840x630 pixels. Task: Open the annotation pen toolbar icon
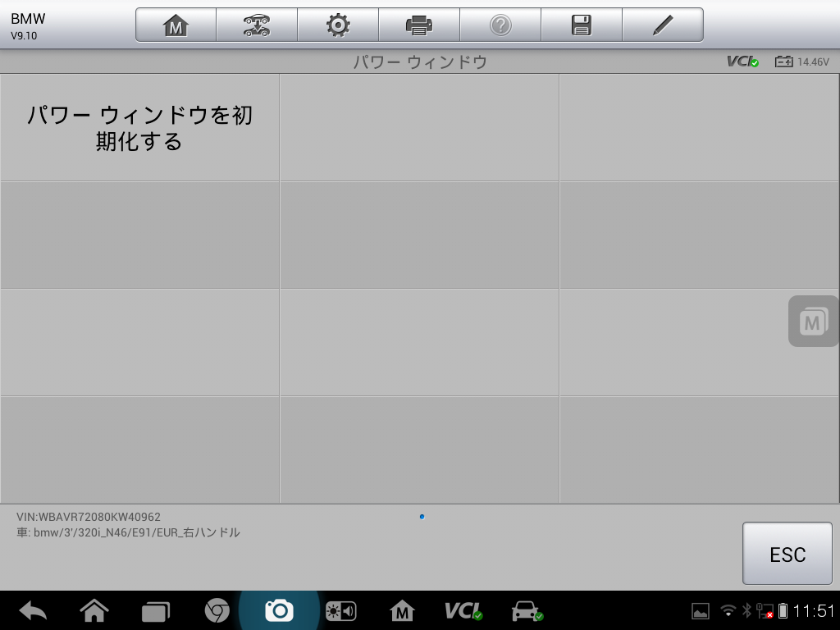(663, 25)
